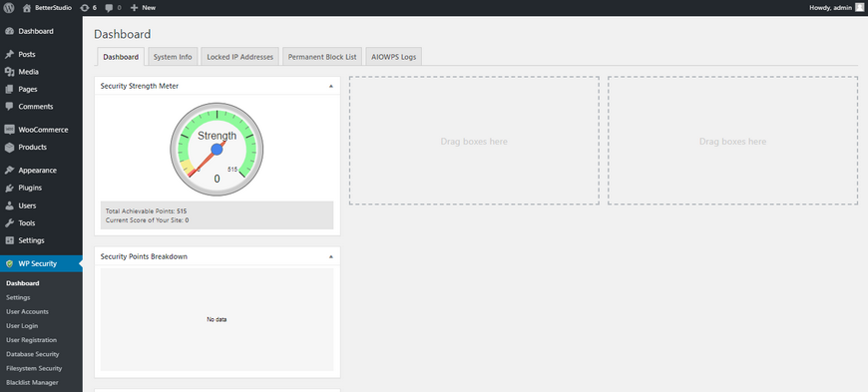This screenshot has height=392, width=868.
Task: Open the AIOWPS Logs tab
Action: pyautogui.click(x=393, y=57)
